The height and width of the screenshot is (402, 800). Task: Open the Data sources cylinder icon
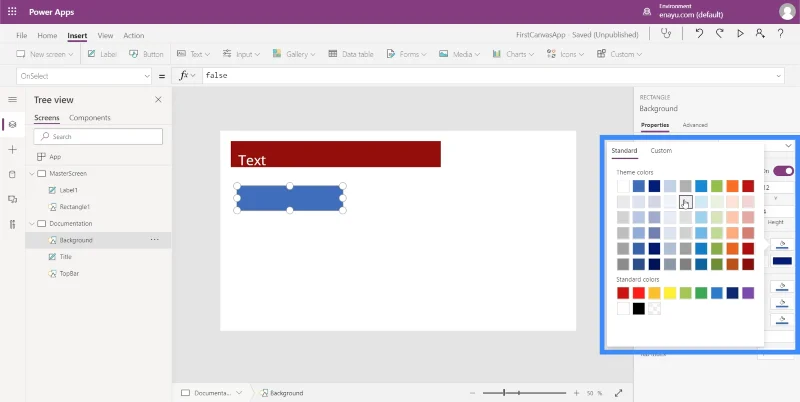pyautogui.click(x=13, y=174)
